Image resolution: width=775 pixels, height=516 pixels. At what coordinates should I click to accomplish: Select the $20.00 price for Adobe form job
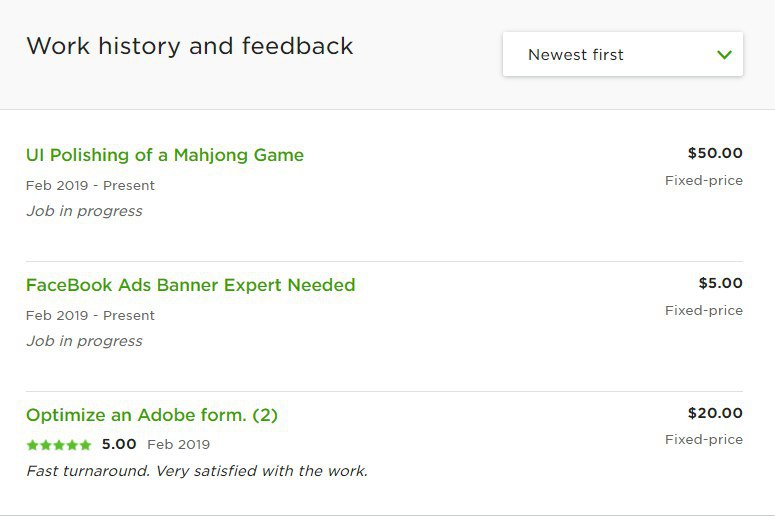coord(715,413)
